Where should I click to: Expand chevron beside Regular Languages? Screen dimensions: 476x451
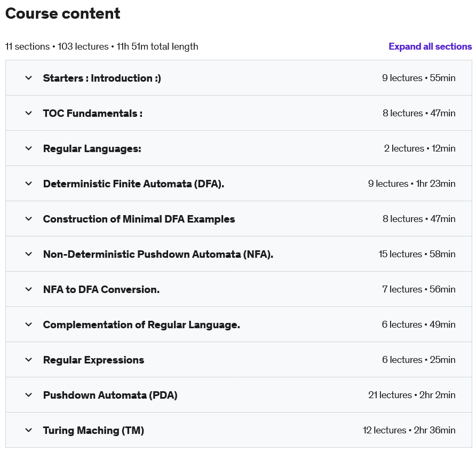pos(28,148)
